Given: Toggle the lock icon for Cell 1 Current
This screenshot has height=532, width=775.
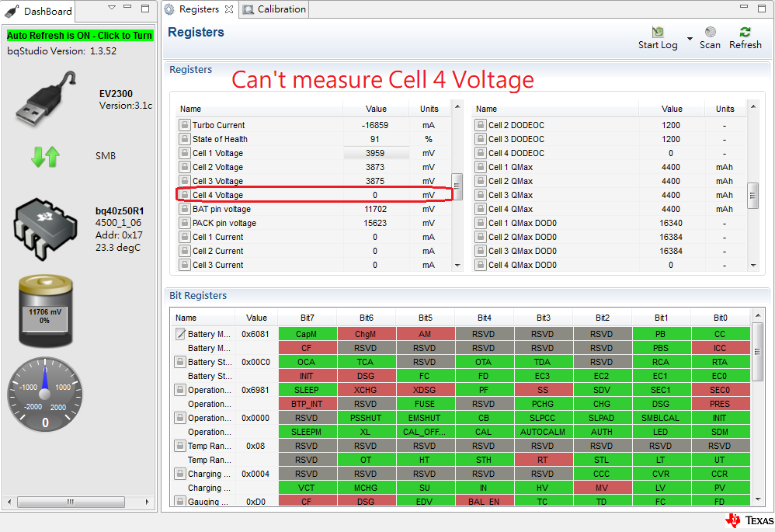Looking at the screenshot, I should click(184, 237).
